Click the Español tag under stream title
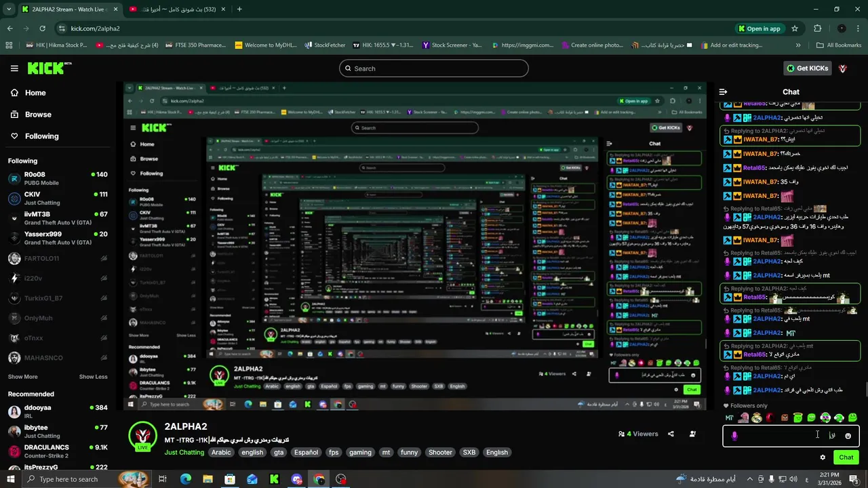The height and width of the screenshot is (488, 868). [306, 452]
